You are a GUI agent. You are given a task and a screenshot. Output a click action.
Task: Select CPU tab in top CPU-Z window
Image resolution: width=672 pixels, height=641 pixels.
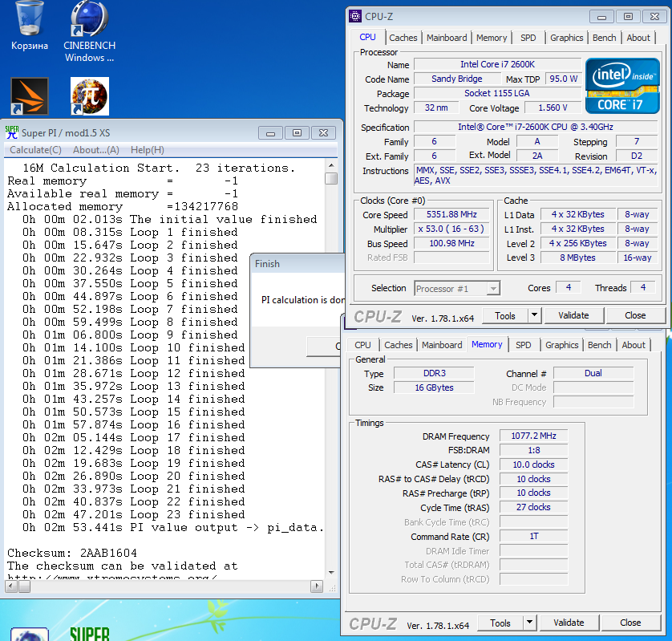368,37
